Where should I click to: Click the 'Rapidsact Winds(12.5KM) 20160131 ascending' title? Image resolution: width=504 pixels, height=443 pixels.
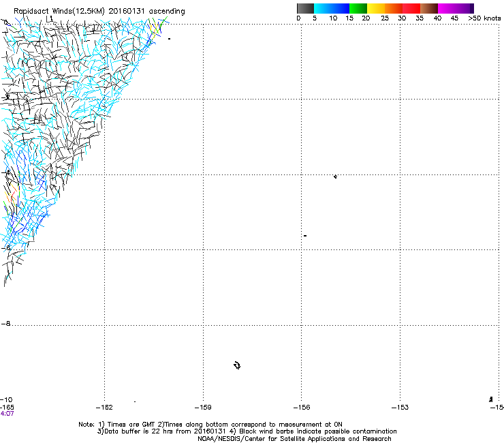point(99,12)
